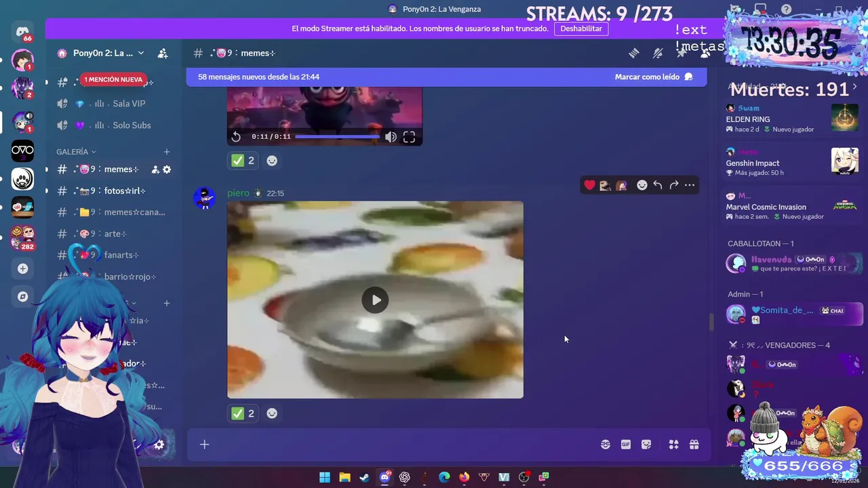The width and height of the screenshot is (868, 488).
Task: Click the chat scrollbar thumb
Action: click(x=711, y=323)
